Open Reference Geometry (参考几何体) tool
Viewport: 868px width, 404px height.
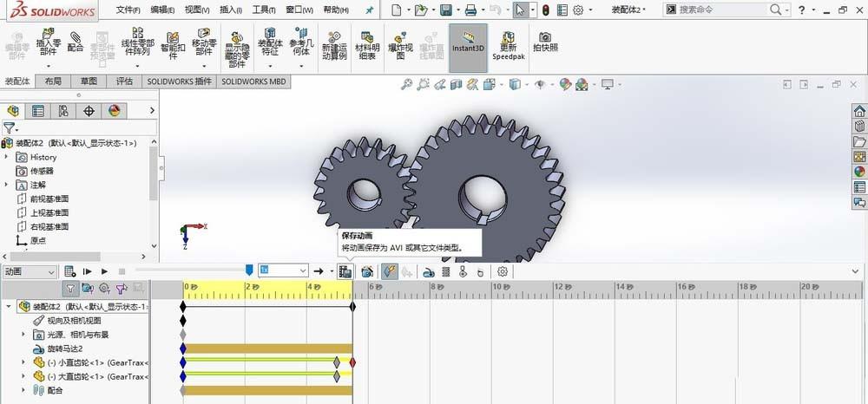(301, 42)
